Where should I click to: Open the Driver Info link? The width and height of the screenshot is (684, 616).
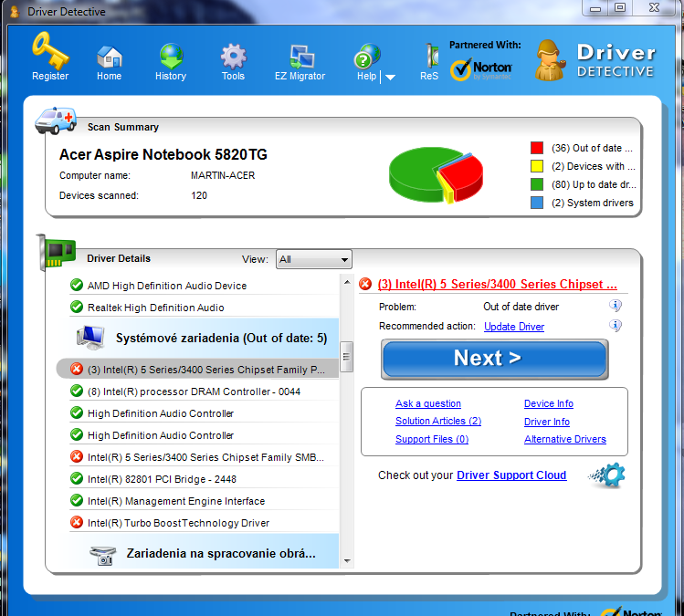click(x=547, y=422)
